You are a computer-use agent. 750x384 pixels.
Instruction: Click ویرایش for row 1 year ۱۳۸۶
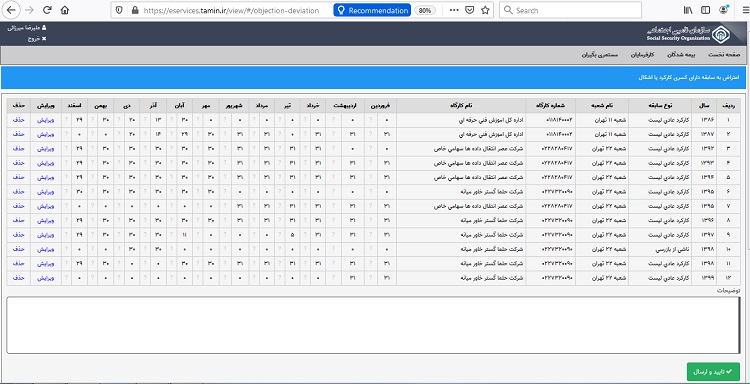click(x=45, y=120)
